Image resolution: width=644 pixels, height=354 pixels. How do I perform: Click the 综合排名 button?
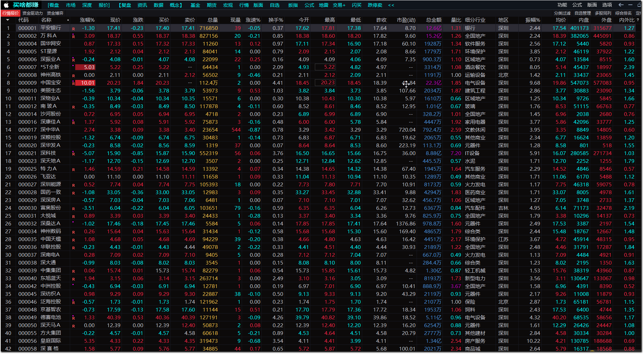point(624,13)
